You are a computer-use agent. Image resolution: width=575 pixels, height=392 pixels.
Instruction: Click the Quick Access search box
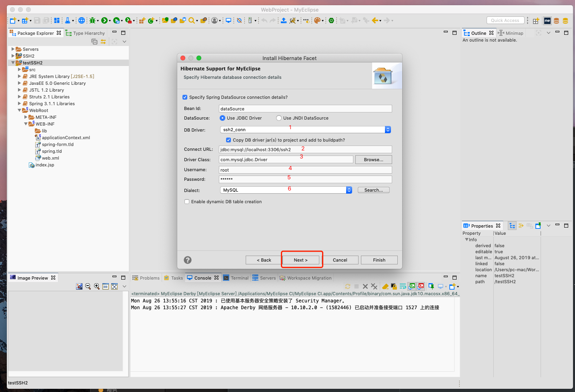505,20
